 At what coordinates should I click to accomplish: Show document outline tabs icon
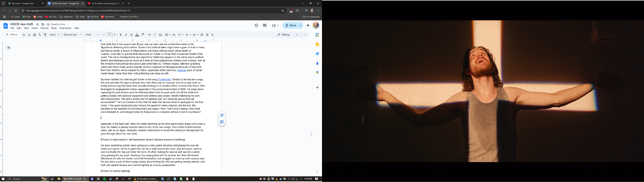click(x=8, y=48)
